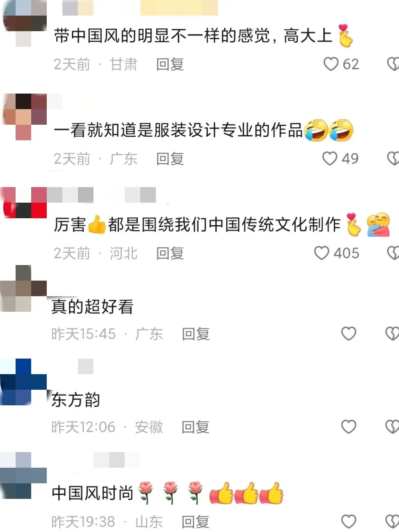The height and width of the screenshot is (532, 399).
Task: Like the comment with 49 likes
Action: point(330,158)
